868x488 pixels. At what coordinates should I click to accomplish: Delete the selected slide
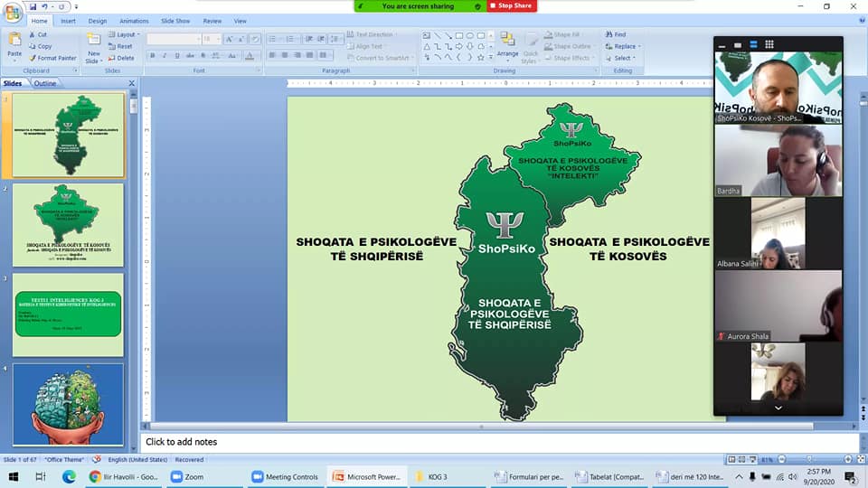[120, 58]
